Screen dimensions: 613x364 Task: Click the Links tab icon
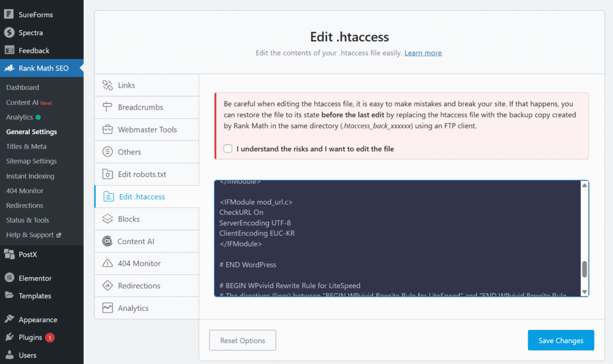108,85
